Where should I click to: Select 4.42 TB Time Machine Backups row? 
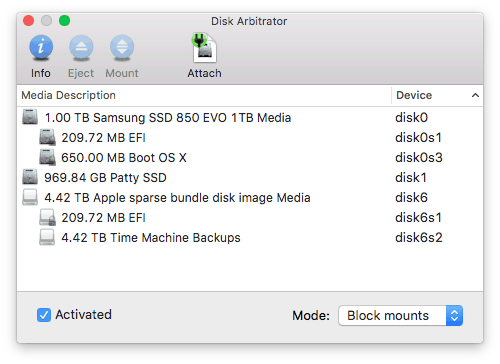pos(250,237)
